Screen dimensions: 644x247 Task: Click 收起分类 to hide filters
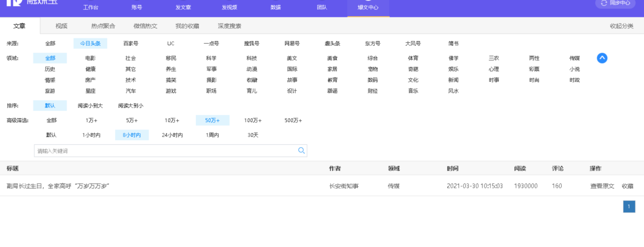622,26
